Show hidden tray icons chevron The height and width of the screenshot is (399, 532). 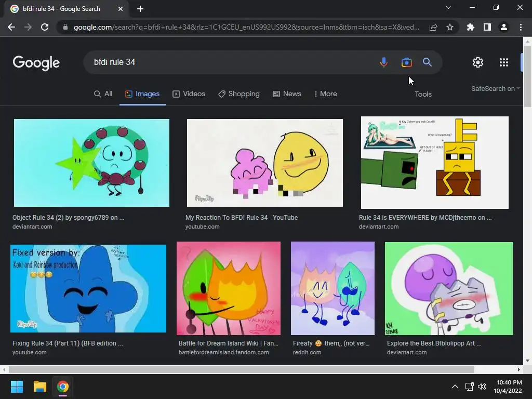pyautogui.click(x=455, y=387)
